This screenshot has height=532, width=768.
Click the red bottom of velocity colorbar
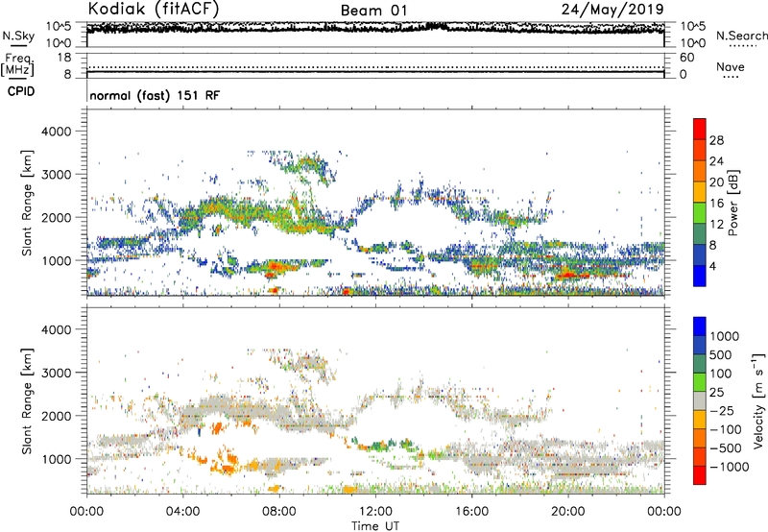(x=700, y=475)
